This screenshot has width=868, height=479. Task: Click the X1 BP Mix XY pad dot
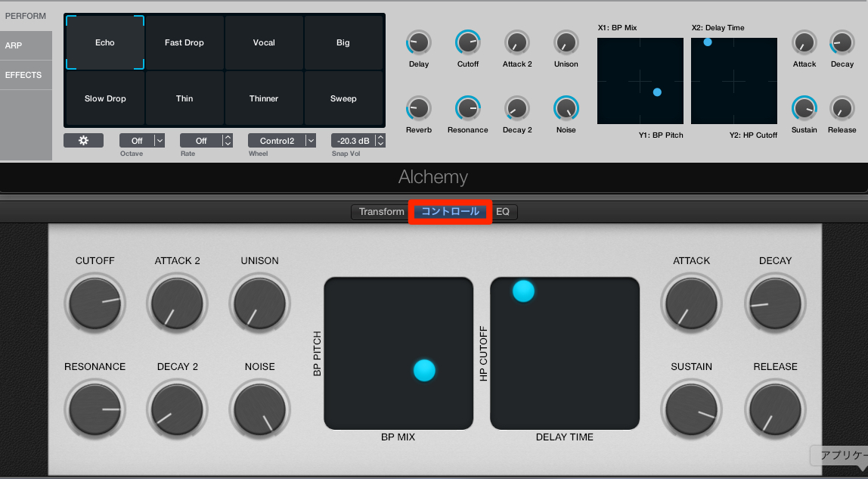657,92
